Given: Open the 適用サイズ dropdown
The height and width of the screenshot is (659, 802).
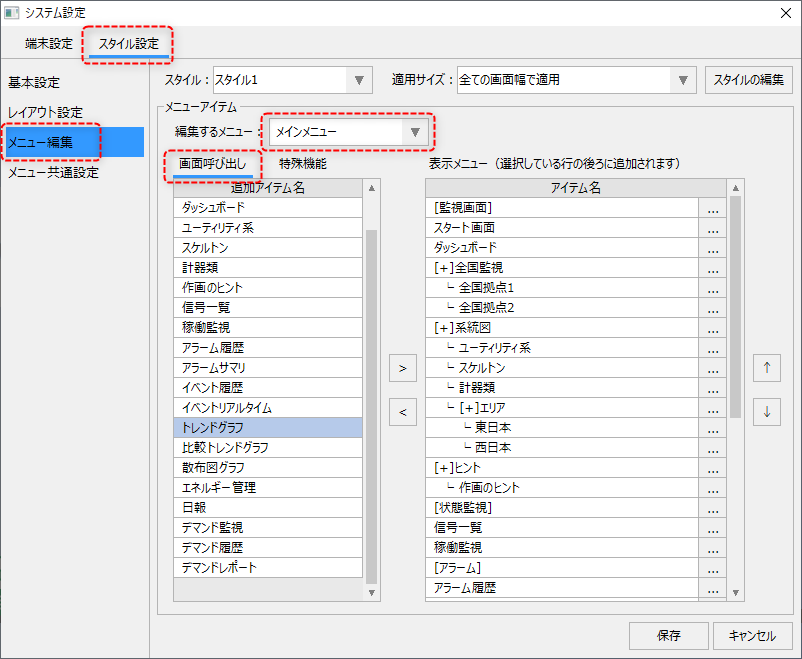Looking at the screenshot, I should [684, 80].
